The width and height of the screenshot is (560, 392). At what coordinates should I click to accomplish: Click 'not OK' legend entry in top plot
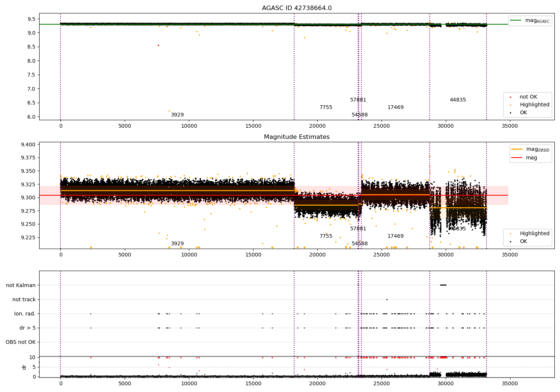[x=524, y=97]
